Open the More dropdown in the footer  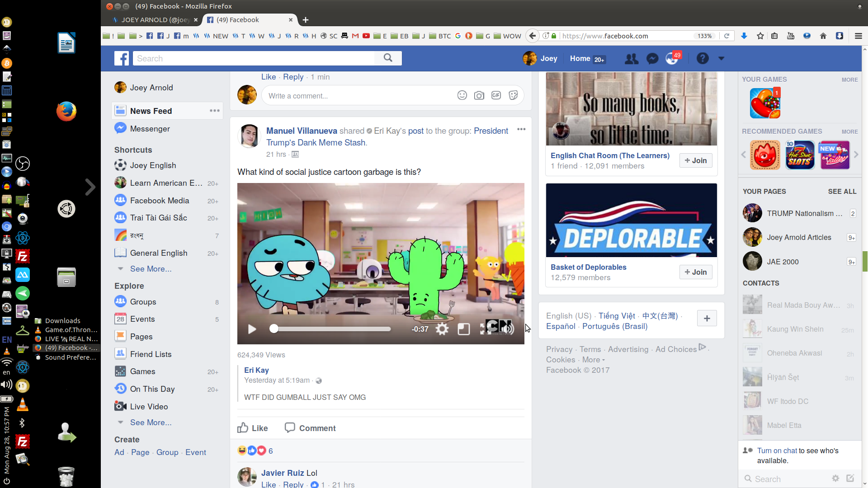[x=591, y=360]
